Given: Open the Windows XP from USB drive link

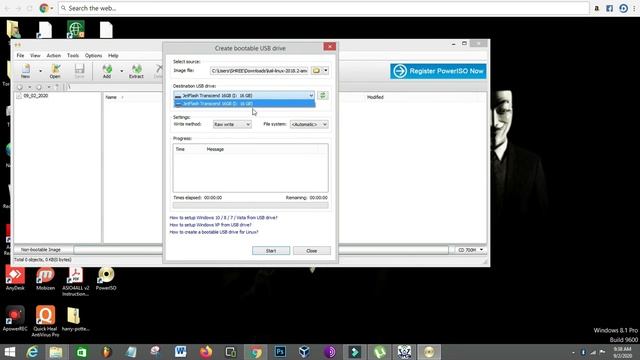Looking at the screenshot, I should tap(210, 225).
